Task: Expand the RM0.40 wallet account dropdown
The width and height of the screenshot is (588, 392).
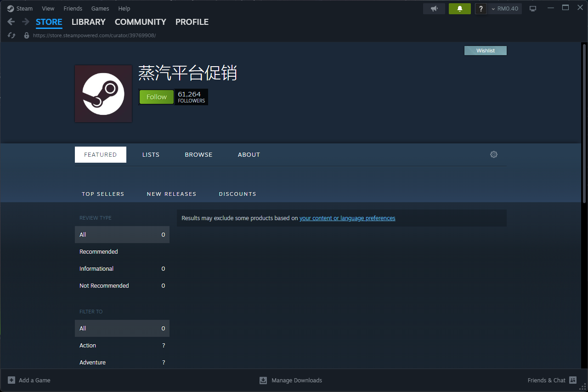Action: (505, 9)
